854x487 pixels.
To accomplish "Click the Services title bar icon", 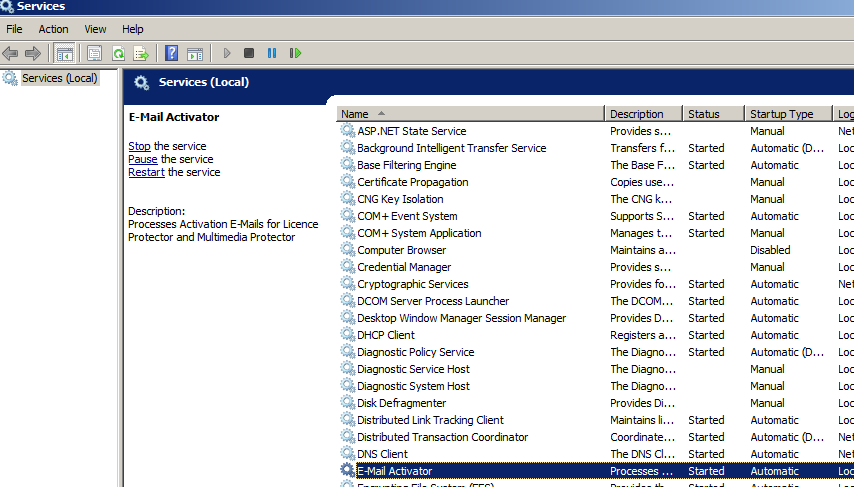I will point(7,7).
